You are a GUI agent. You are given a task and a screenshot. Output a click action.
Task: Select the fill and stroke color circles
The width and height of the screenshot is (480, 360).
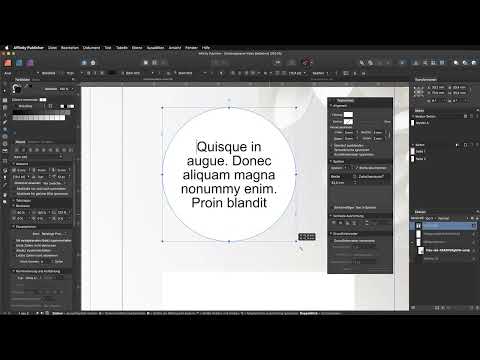[x=17, y=88]
